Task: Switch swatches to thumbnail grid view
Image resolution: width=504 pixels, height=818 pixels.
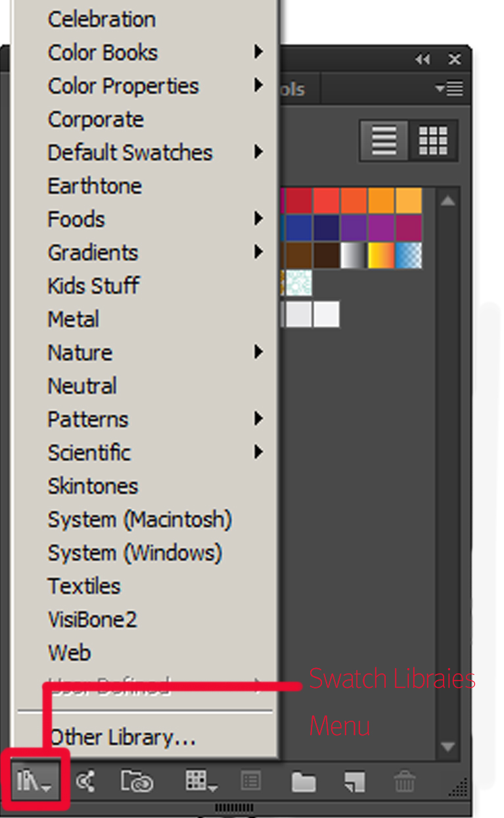Action: coord(432,140)
